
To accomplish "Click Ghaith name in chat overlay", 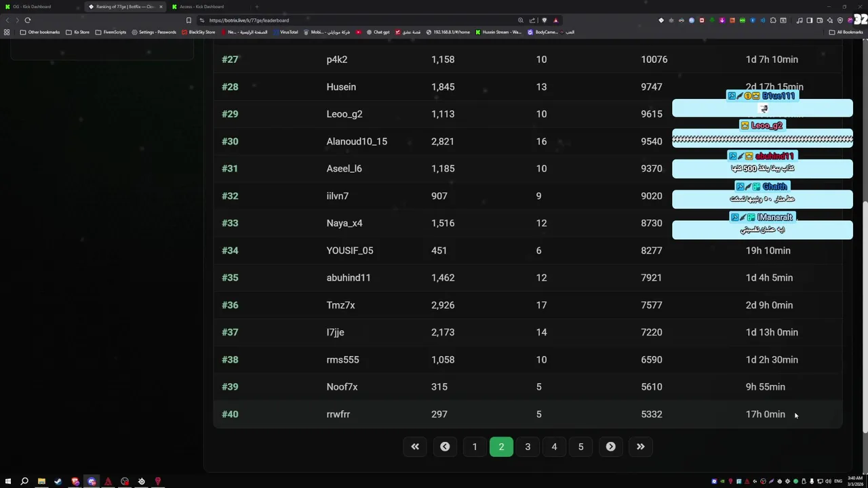I will coord(774,186).
